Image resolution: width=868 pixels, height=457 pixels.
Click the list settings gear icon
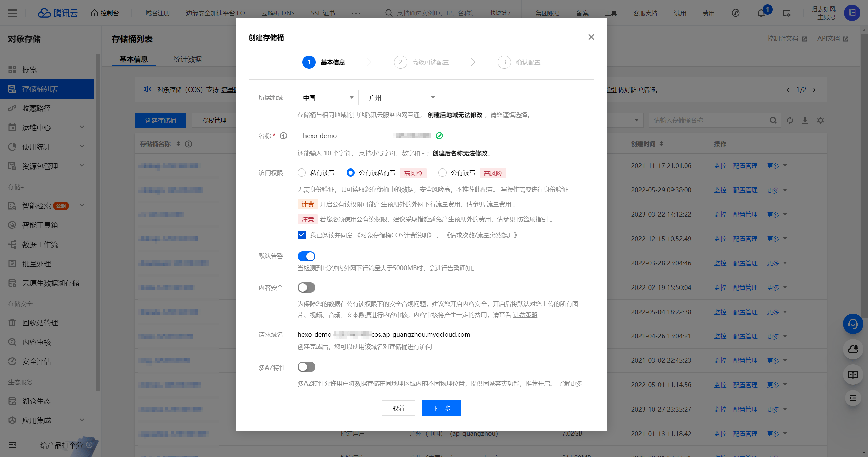(x=821, y=120)
